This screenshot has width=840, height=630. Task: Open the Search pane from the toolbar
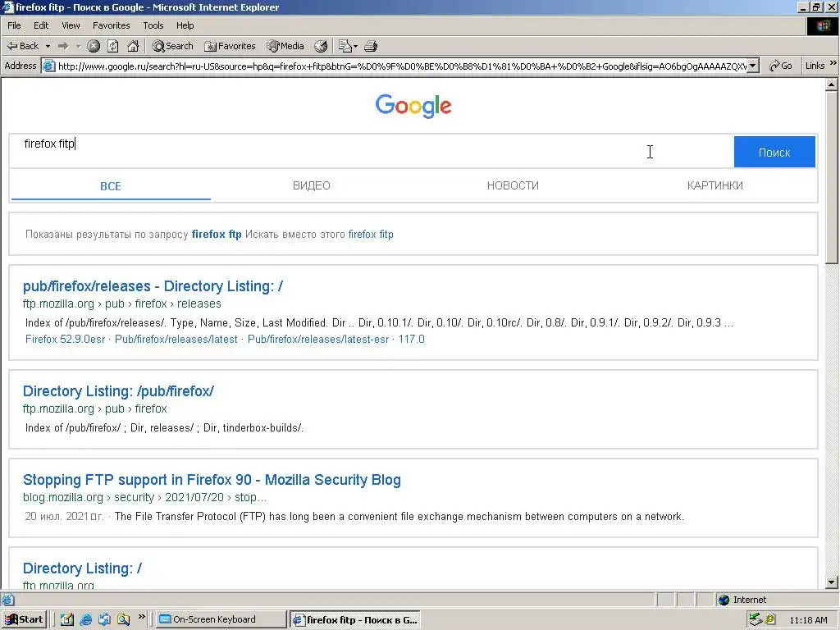point(172,46)
